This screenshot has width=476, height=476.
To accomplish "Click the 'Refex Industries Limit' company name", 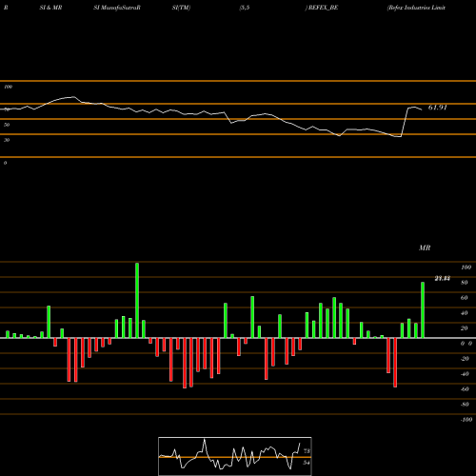I will (x=416, y=8).
